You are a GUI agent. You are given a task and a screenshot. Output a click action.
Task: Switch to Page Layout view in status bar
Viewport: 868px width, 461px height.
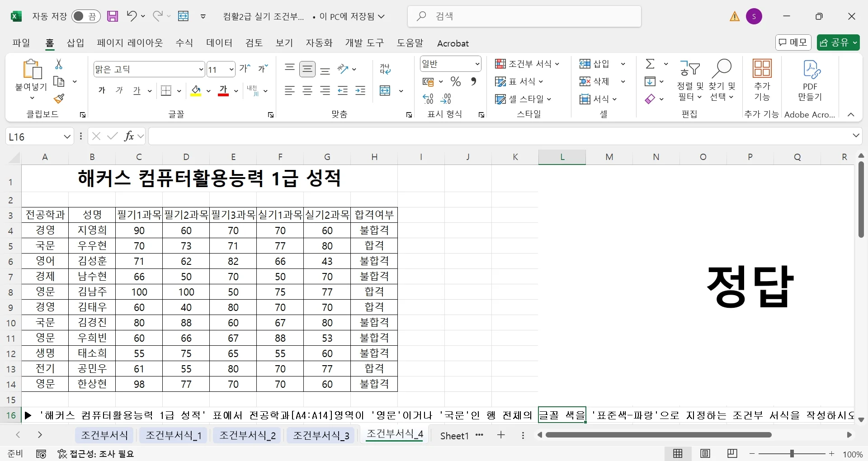pyautogui.click(x=705, y=454)
